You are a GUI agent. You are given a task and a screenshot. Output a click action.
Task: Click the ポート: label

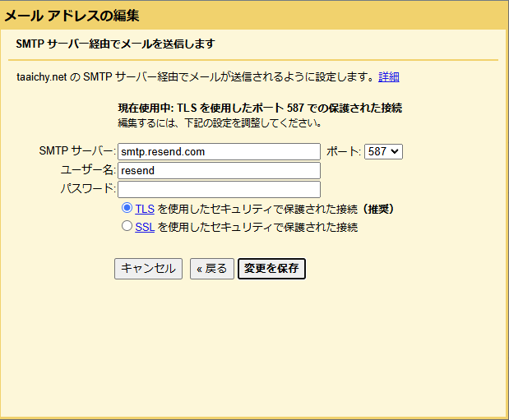pyautogui.click(x=344, y=152)
